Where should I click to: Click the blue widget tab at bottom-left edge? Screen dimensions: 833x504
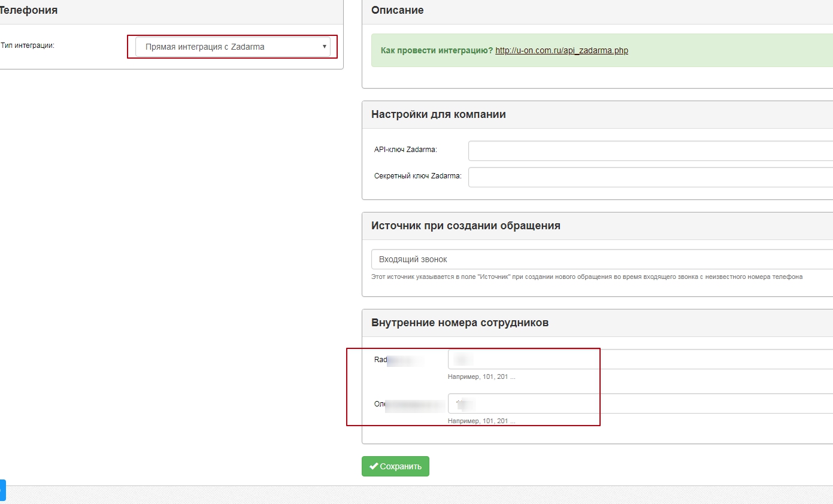2,490
